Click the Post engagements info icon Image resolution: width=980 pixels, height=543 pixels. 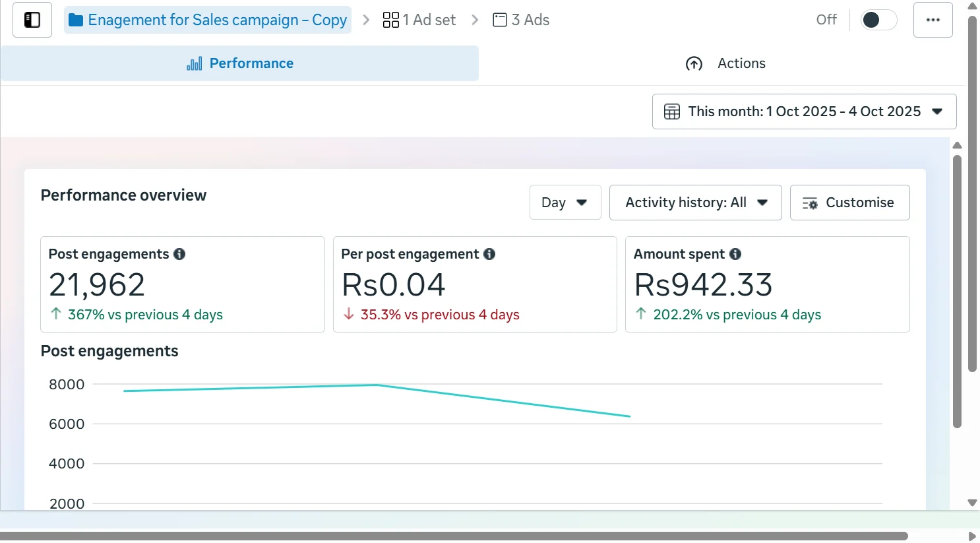[x=179, y=254]
